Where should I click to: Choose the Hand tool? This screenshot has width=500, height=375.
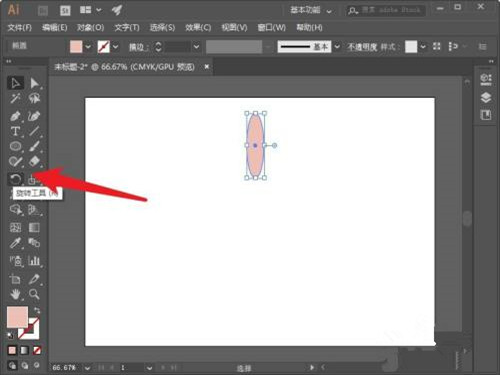click(x=15, y=294)
